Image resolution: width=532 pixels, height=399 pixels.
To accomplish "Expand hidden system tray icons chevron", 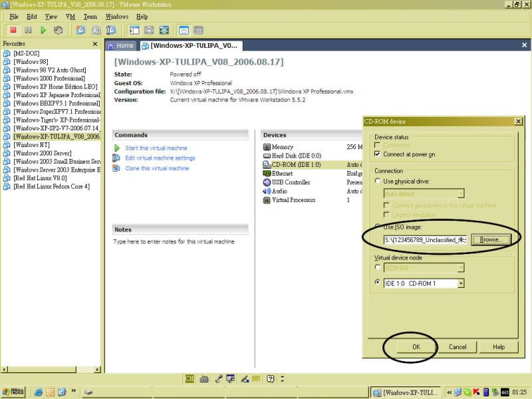I will (450, 392).
